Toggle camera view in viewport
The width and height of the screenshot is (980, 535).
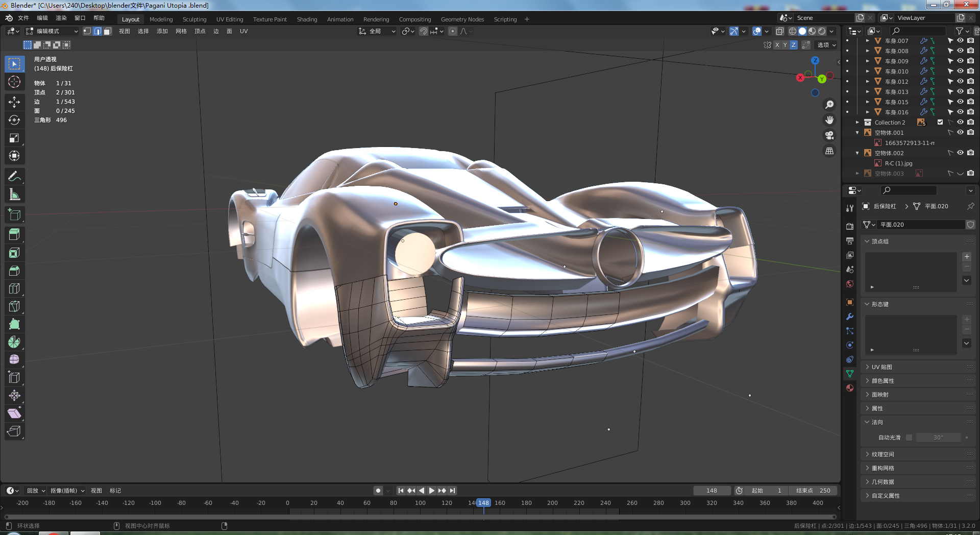click(829, 135)
